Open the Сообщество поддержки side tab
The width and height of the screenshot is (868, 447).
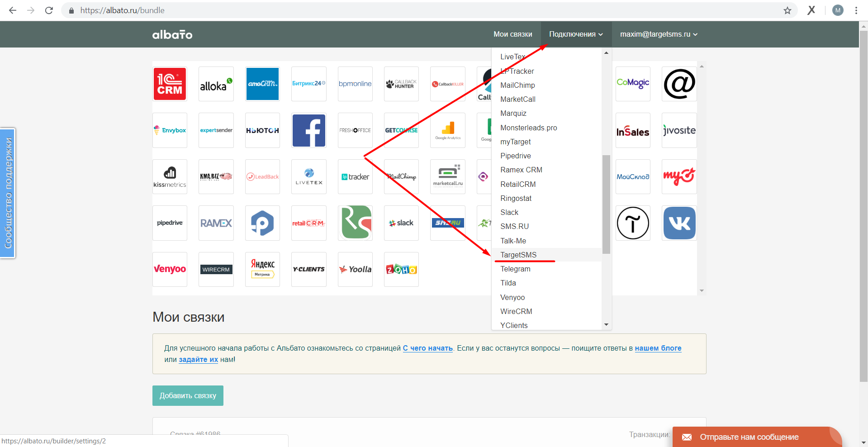click(8, 193)
